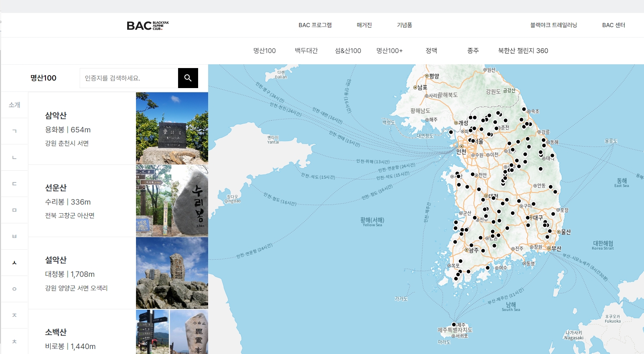Open the BAC Blackyak Alpine Club logo
This screenshot has height=354, width=644.
point(148,25)
